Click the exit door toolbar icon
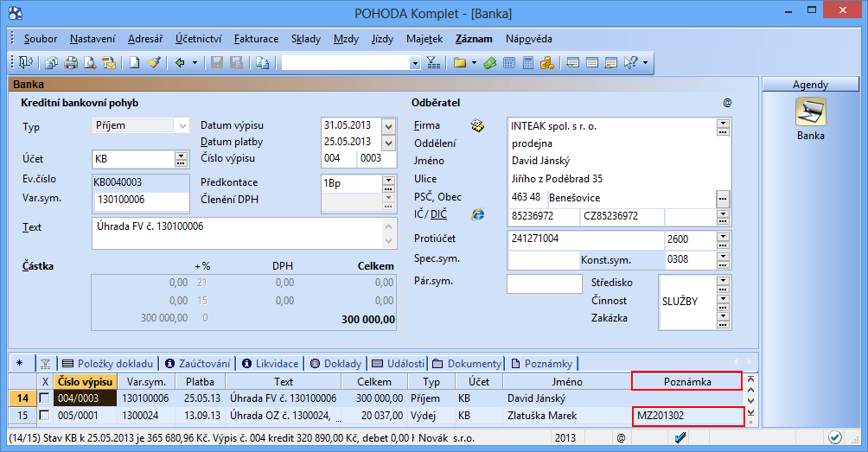Viewport: 868px width, 452px height. (25, 63)
